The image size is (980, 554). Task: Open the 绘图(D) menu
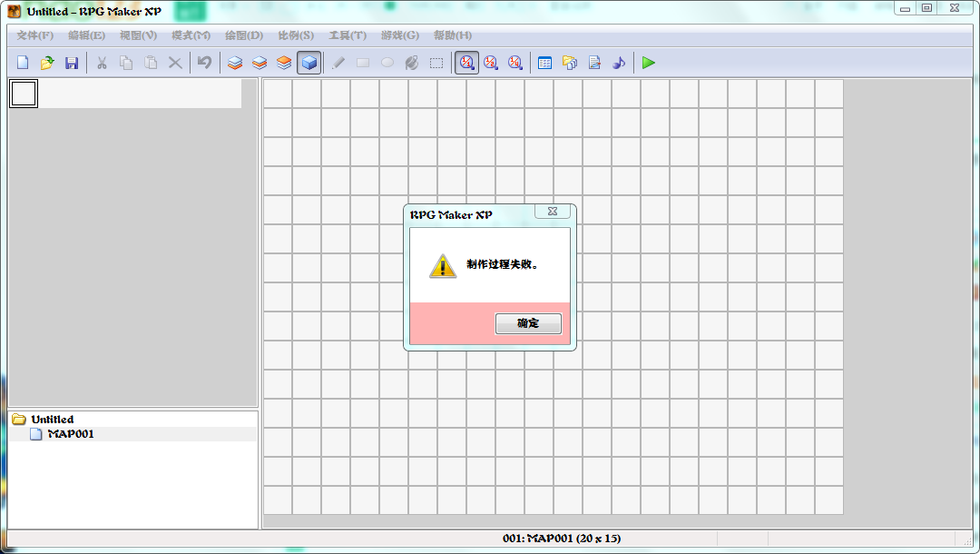click(x=244, y=35)
